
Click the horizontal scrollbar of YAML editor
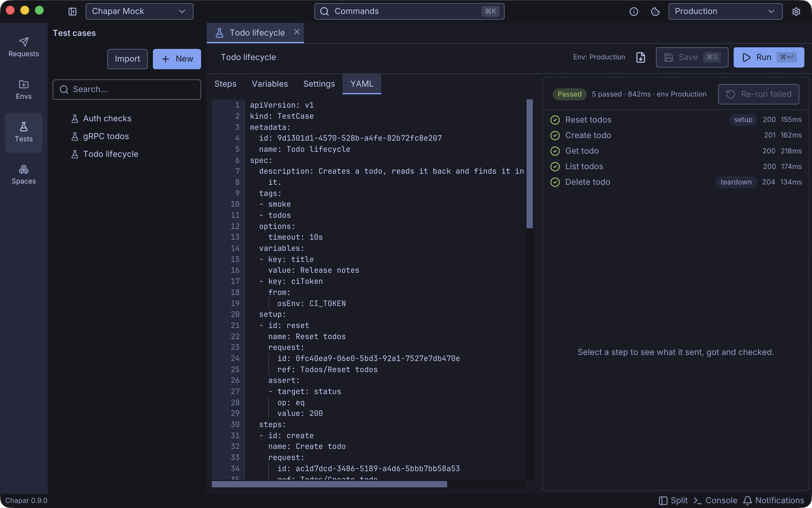pyautogui.click(x=329, y=484)
